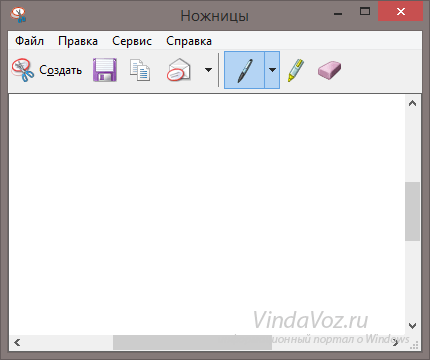Click the Создать button label

60,70
